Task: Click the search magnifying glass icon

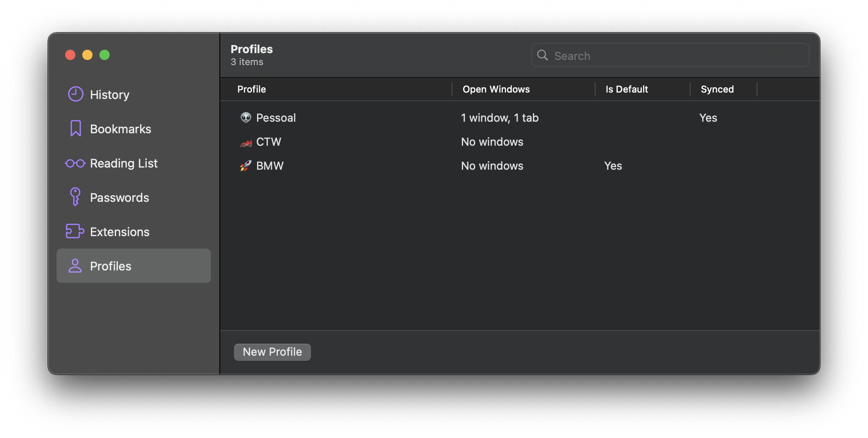Action: 542,55
